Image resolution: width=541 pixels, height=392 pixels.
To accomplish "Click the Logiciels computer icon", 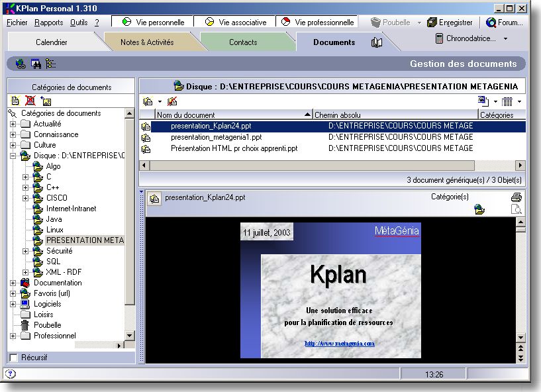I will pyautogui.click(x=25, y=304).
